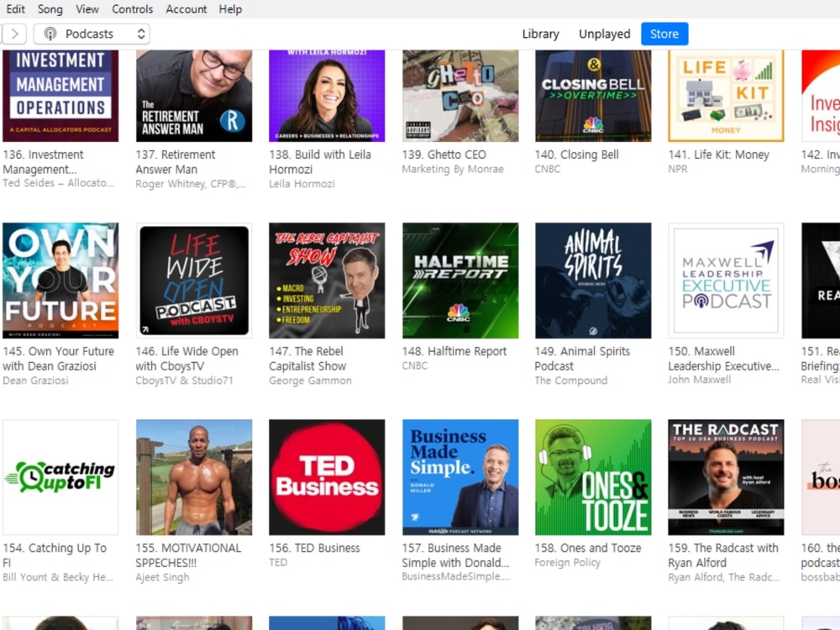Switch to the Unplayed tab
This screenshot has width=840, height=630.
pos(604,34)
